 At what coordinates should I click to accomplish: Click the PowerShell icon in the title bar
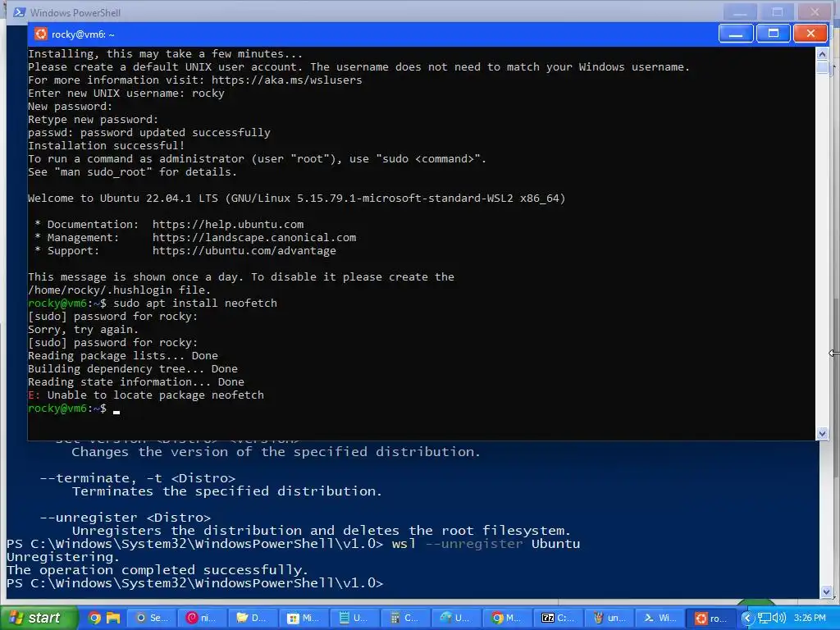pos(20,11)
